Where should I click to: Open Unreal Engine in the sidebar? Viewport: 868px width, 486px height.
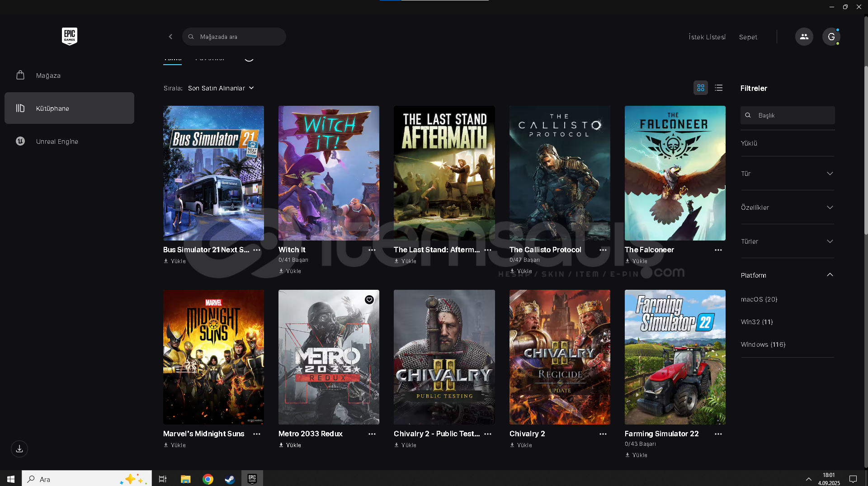[x=69, y=141]
